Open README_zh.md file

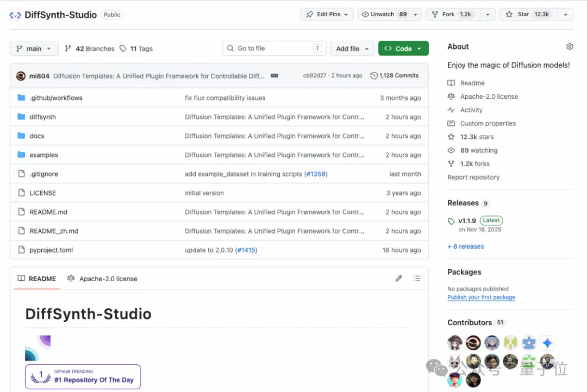pyautogui.click(x=54, y=231)
